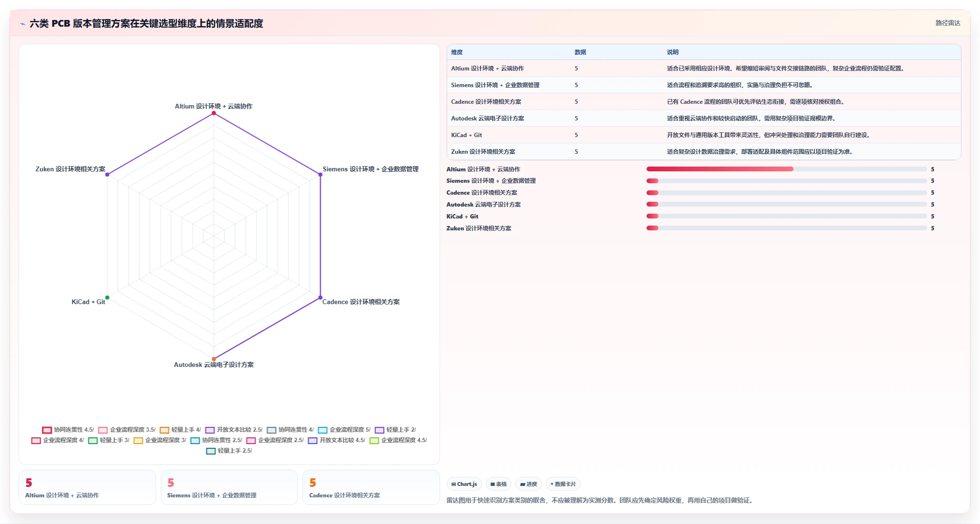The width and height of the screenshot is (980, 524).
Task: Click the KiCad row description about 开放文件与通用版本工具
Action: pos(768,135)
